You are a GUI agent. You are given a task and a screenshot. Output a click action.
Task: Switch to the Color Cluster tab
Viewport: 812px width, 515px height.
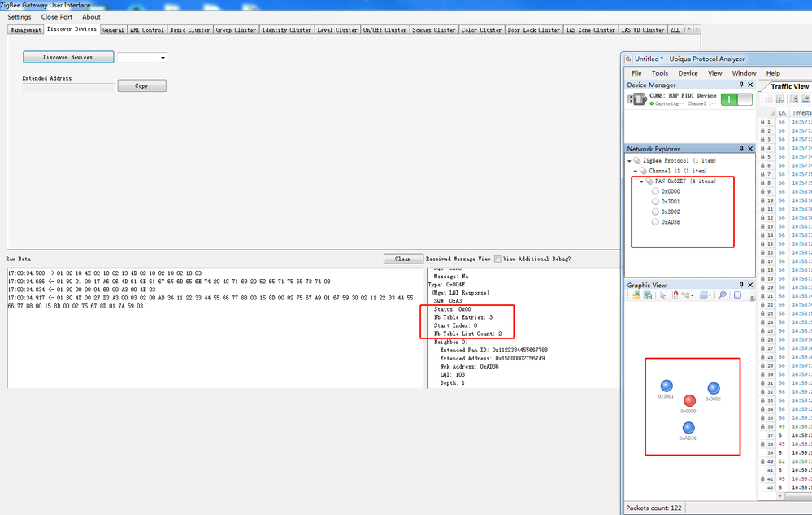click(482, 30)
